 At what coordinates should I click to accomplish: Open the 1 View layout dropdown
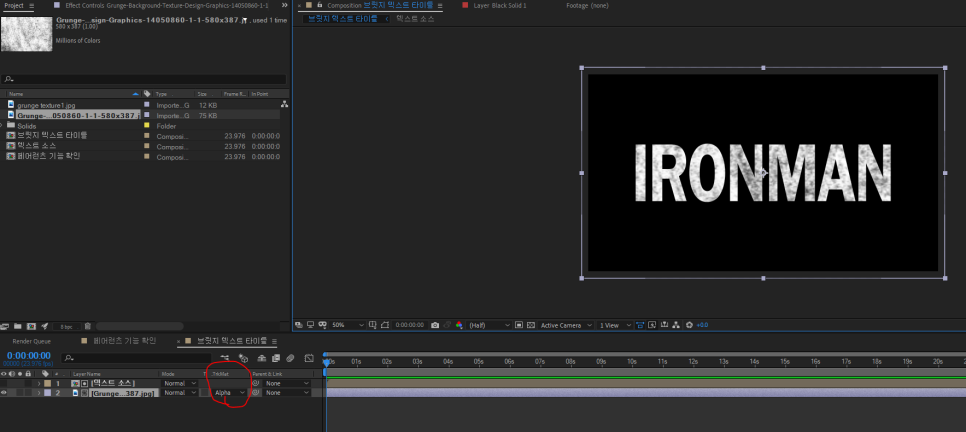click(x=615, y=325)
